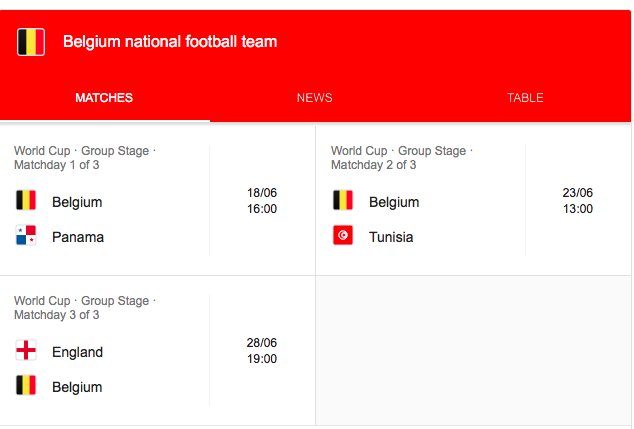Click the Belgium flag in the red header

pos(31,42)
